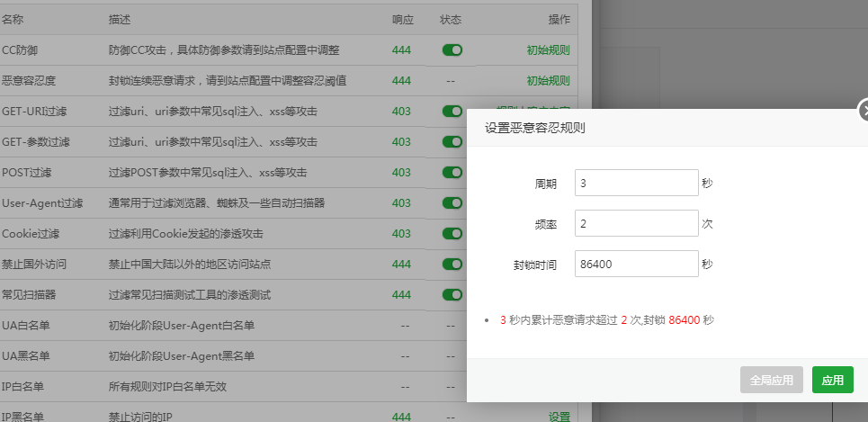868x422 pixels.
Task: Toggle the 常见扫描器 status switch
Action: (452, 294)
